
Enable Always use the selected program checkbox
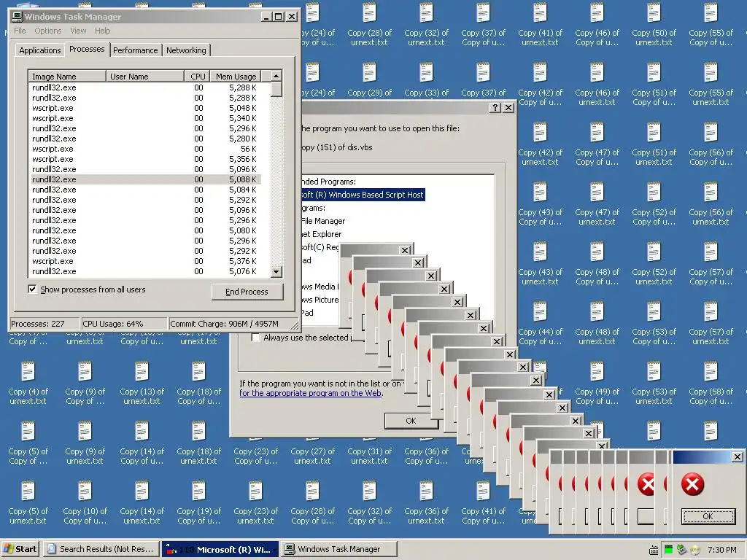(x=256, y=337)
